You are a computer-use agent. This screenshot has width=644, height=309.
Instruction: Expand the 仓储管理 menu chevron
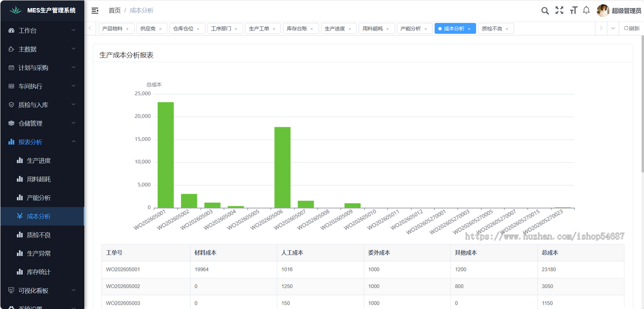pos(74,123)
